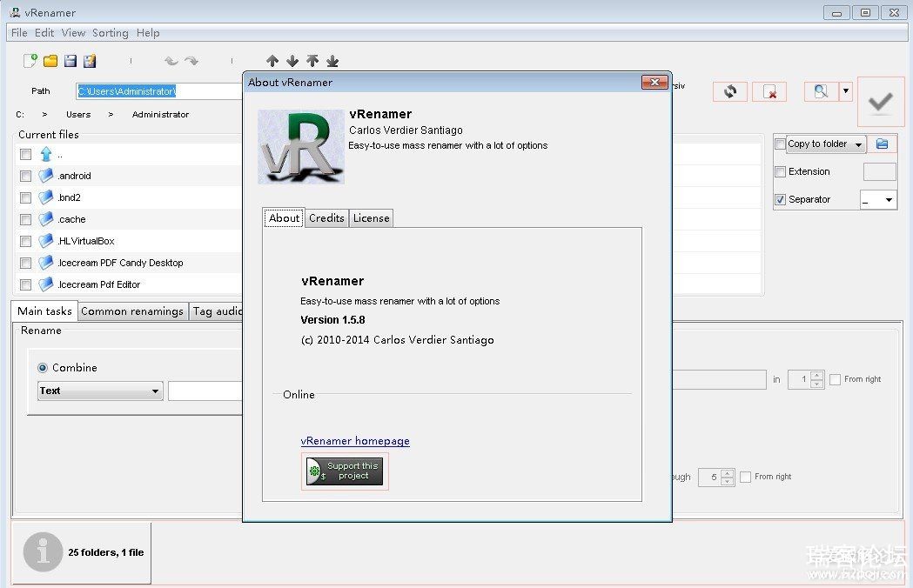The height and width of the screenshot is (588, 913).
Task: Switch to the Tag audio tab
Action: [216, 311]
